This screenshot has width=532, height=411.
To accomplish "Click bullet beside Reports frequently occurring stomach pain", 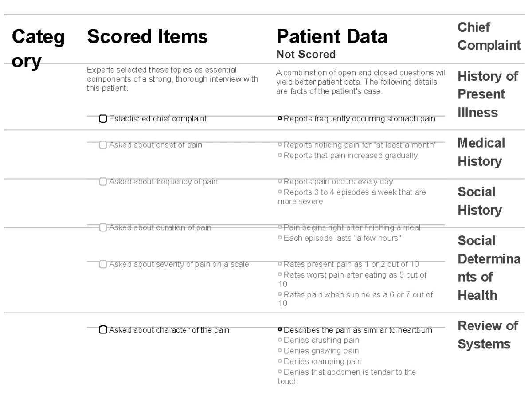I will point(280,119).
